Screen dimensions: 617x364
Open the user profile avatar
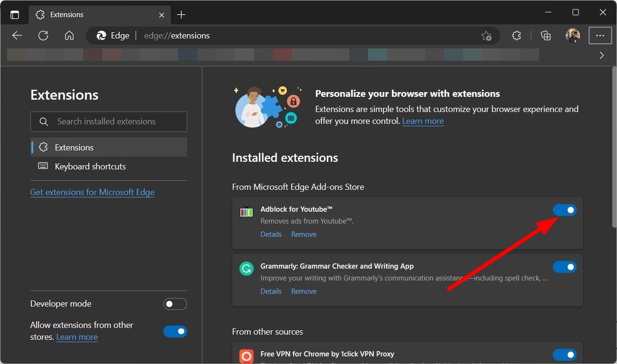(x=573, y=36)
